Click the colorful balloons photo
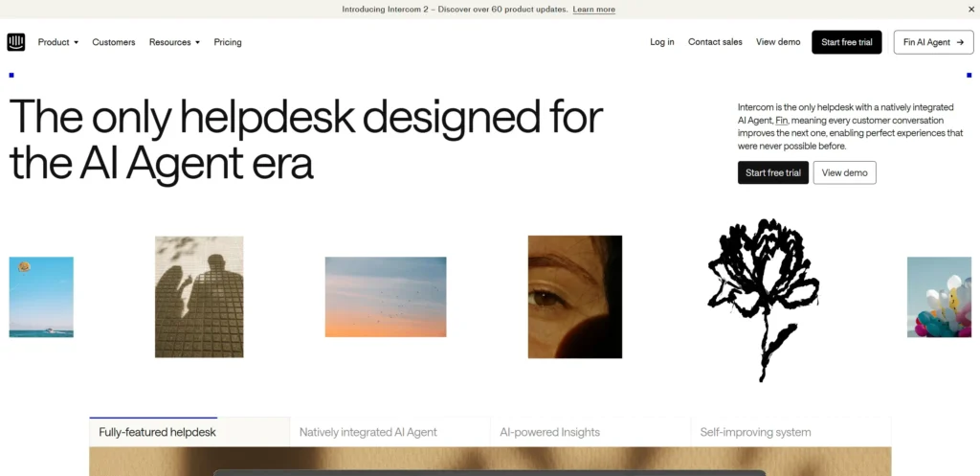Image resolution: width=980 pixels, height=476 pixels. (x=939, y=297)
